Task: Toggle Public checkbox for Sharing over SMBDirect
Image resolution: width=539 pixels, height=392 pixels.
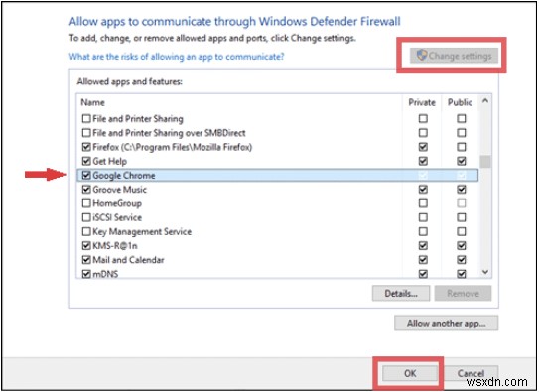Action: click(462, 133)
